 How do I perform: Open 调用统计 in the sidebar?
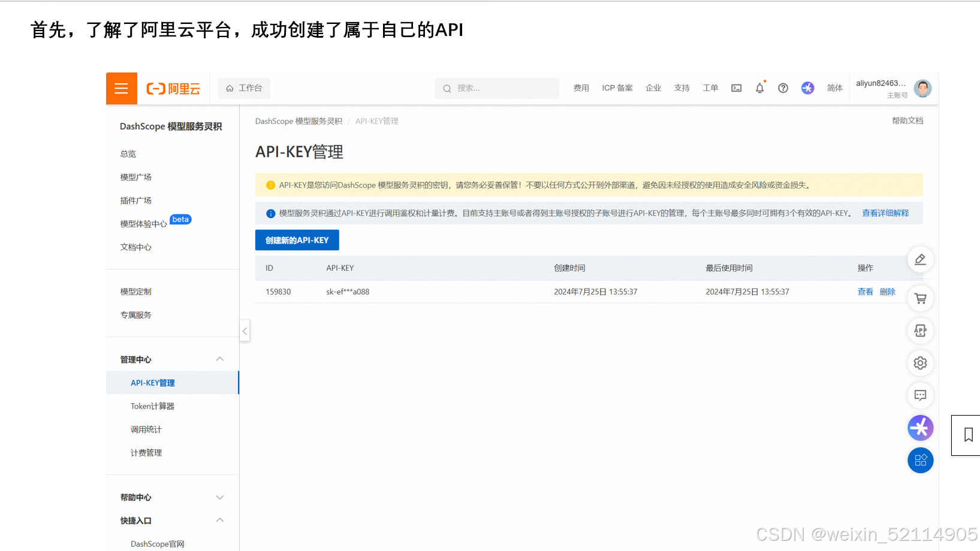click(x=146, y=429)
